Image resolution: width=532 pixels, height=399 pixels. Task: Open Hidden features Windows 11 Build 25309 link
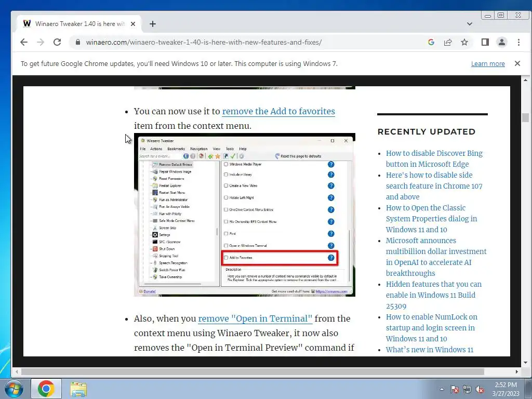tap(434, 295)
